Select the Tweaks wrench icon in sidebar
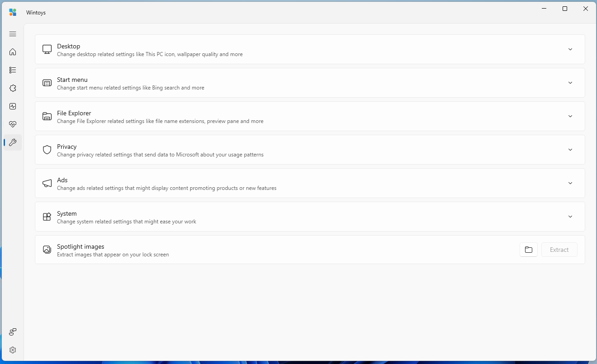The image size is (597, 364). coord(13,142)
